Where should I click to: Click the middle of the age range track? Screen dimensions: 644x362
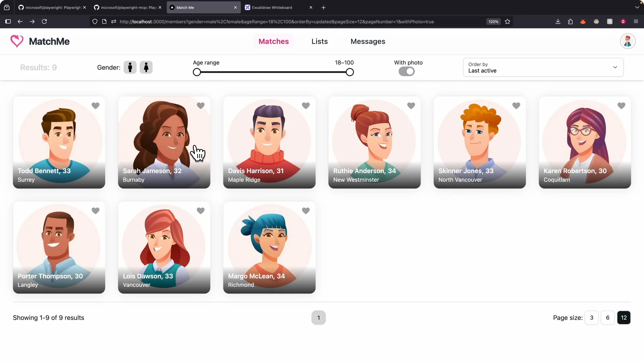[x=273, y=72]
